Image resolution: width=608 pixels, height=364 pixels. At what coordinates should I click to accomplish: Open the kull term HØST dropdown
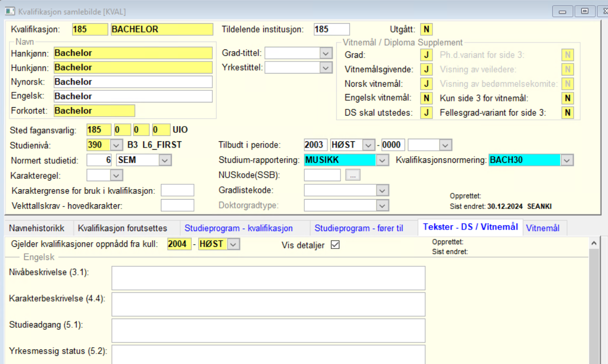pyautogui.click(x=233, y=244)
